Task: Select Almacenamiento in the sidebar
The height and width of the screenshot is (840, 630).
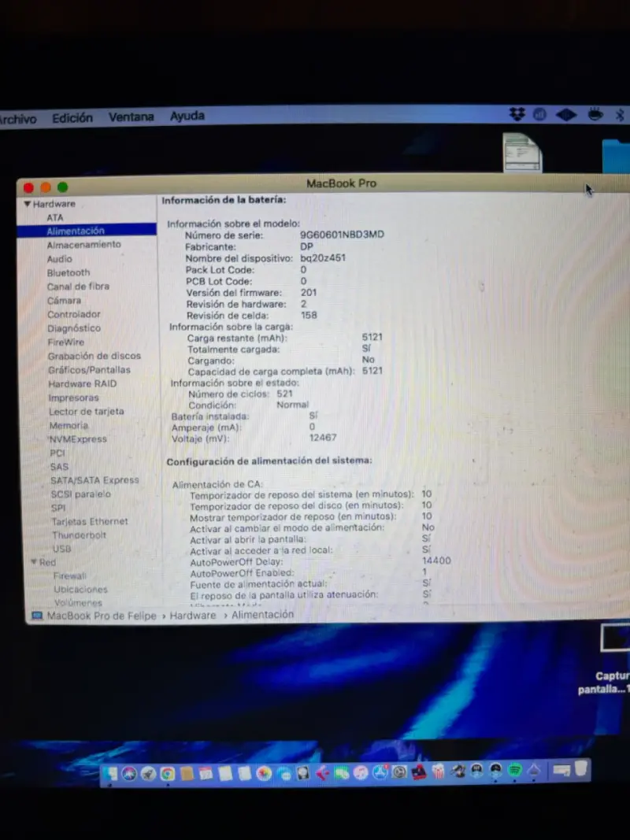Action: tap(84, 244)
